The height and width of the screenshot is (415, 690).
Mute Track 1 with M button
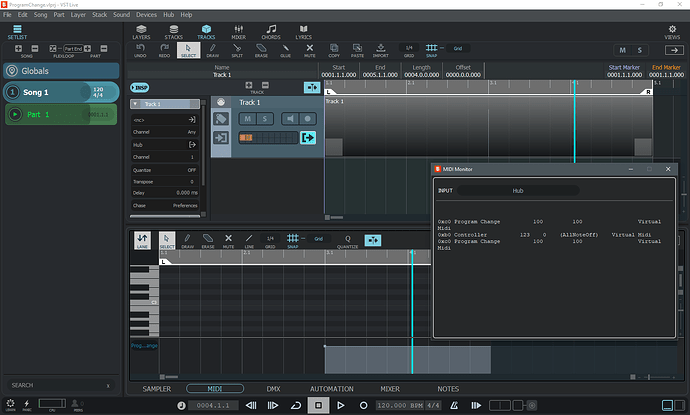[247, 119]
